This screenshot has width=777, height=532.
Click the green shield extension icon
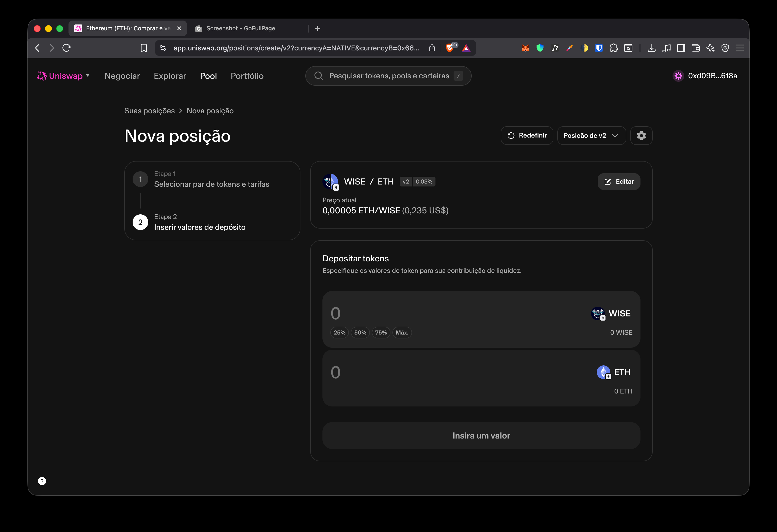[540, 48]
